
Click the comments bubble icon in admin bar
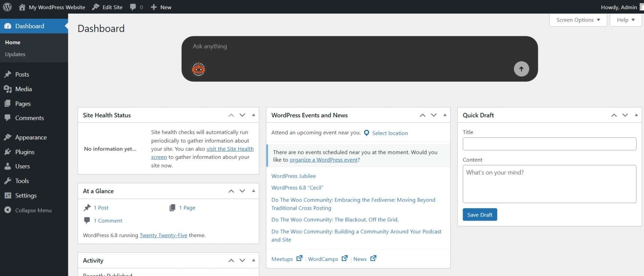pyautogui.click(x=133, y=7)
